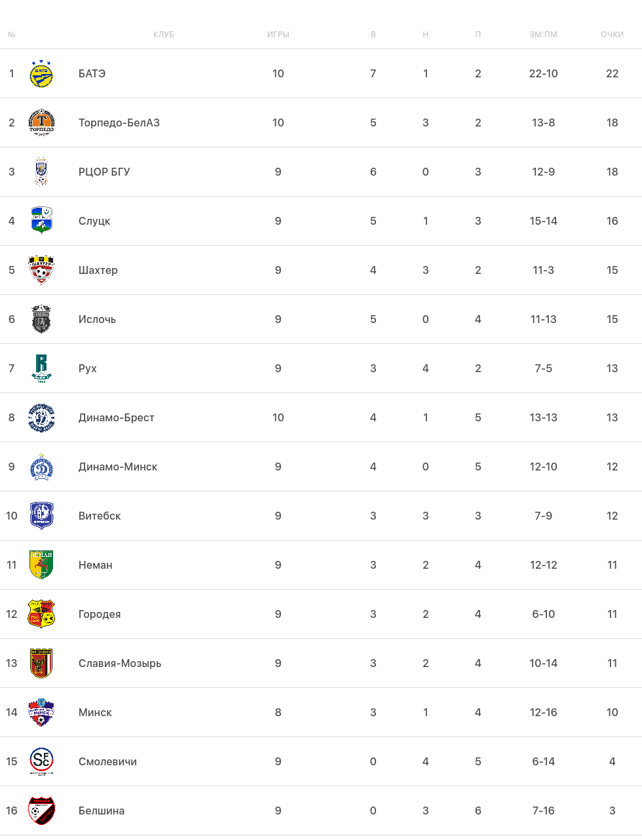This screenshot has width=642, height=840.
Task: Click the Смолевичи SE logo
Action: pos(41,761)
